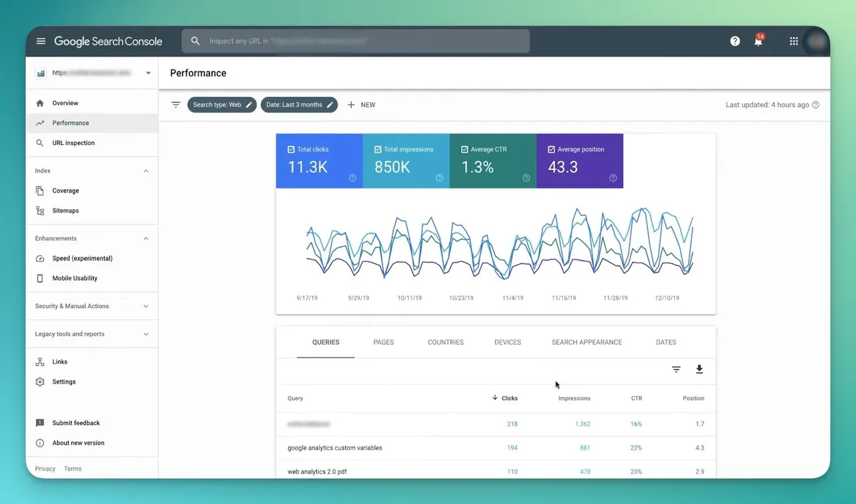This screenshot has height=504, width=856.
Task: Open the Terms link
Action: (x=73, y=469)
